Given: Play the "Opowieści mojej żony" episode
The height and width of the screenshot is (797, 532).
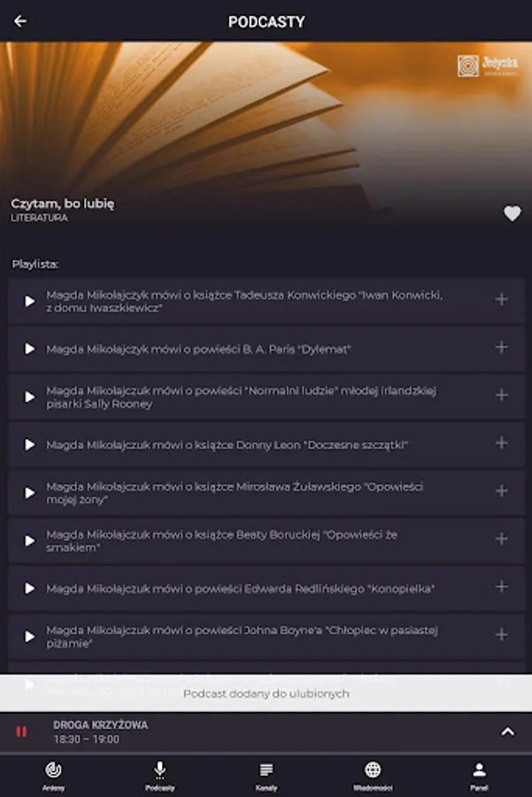Looking at the screenshot, I should pos(30,493).
